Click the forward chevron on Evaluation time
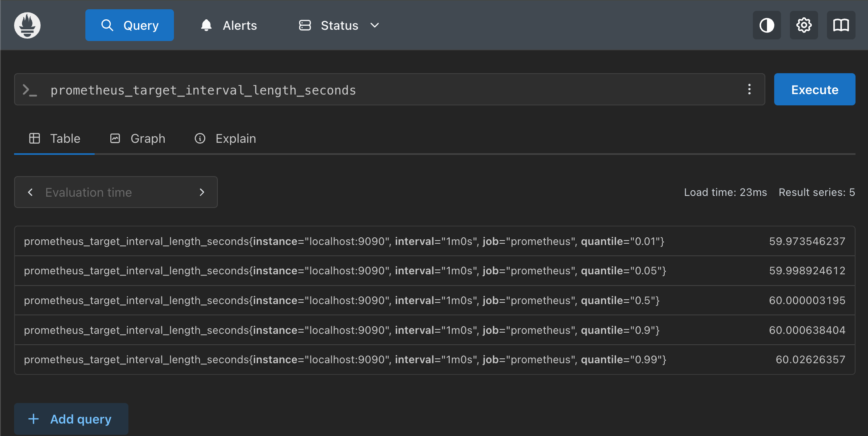868x436 pixels. [x=202, y=192]
